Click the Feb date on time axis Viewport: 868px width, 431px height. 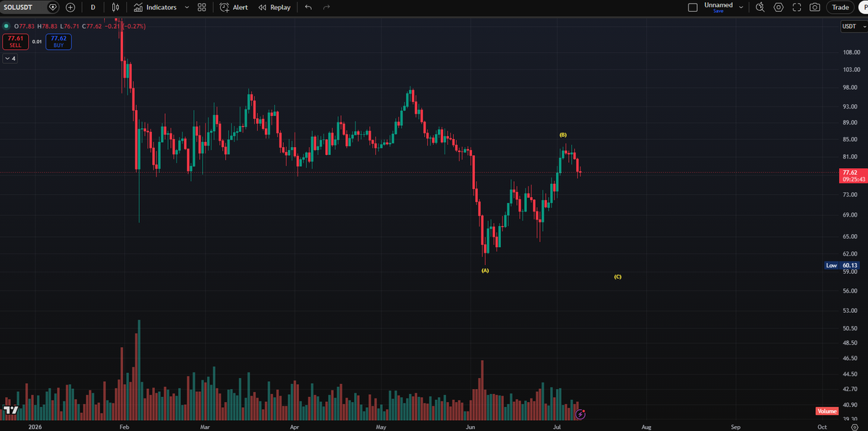(x=124, y=427)
